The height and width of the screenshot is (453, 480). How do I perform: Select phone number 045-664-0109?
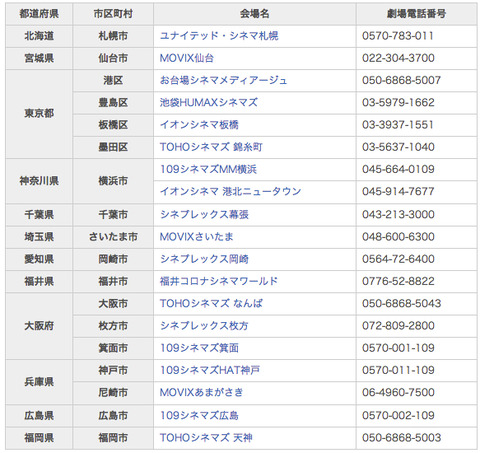(398, 169)
